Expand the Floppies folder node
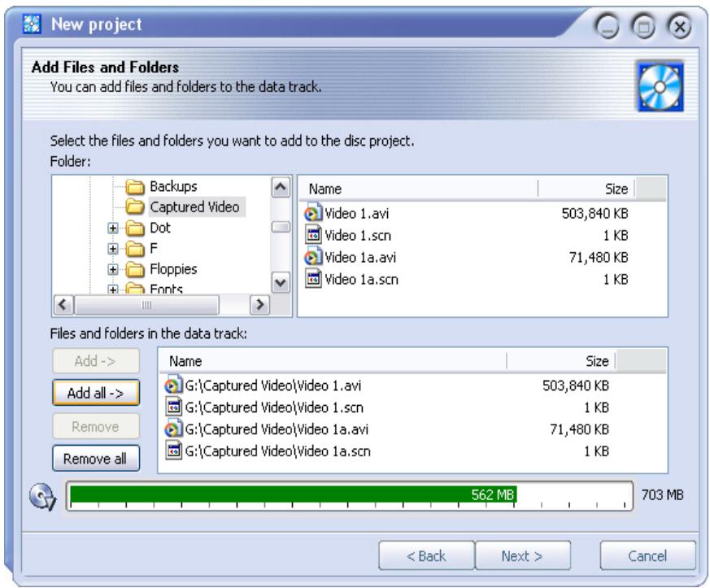 pyautogui.click(x=113, y=269)
